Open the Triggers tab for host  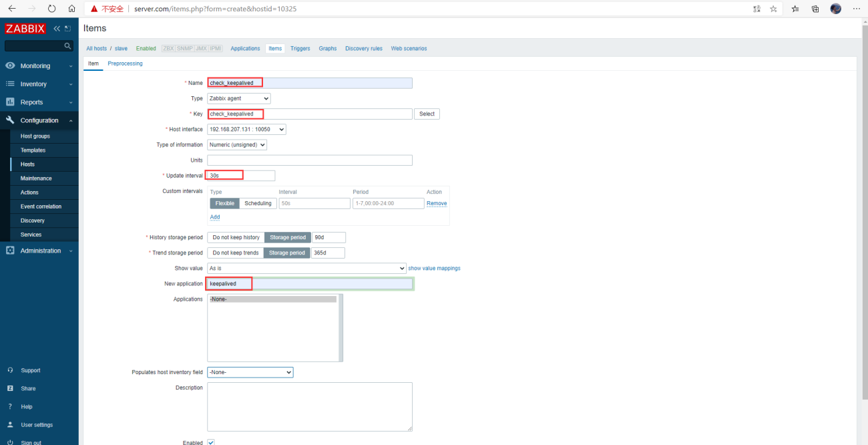[300, 49]
